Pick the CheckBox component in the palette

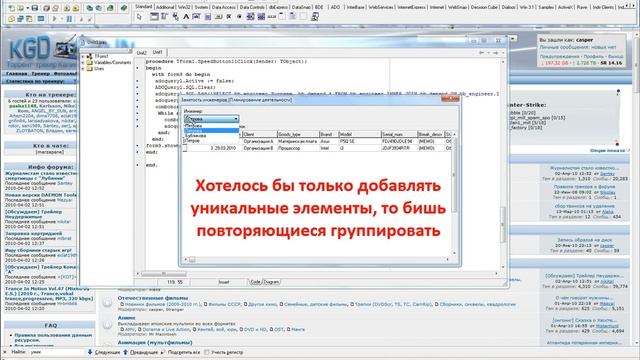click(x=229, y=17)
